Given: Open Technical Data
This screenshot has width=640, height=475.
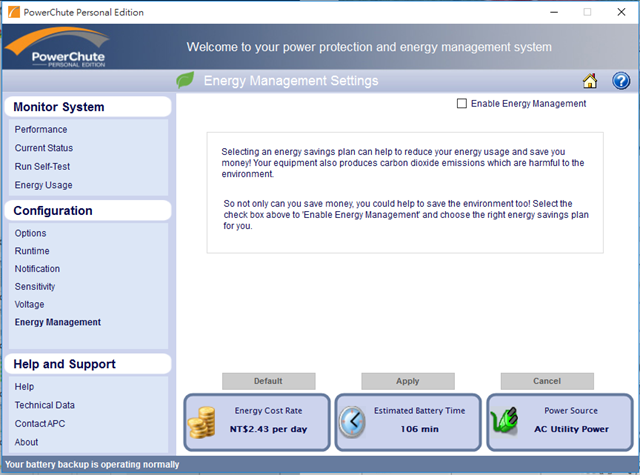Looking at the screenshot, I should tap(45, 405).
